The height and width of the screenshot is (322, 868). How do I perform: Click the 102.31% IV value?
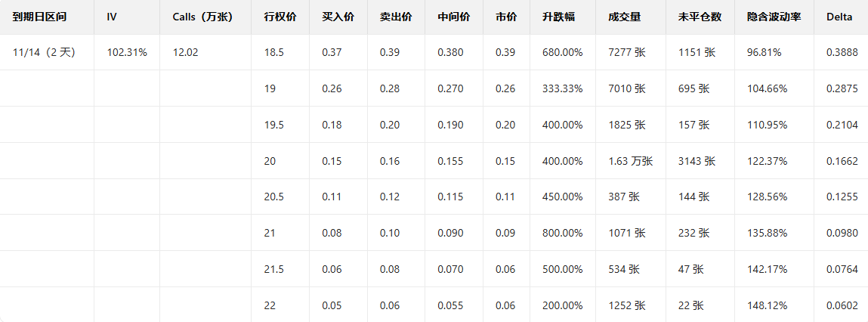(x=127, y=52)
